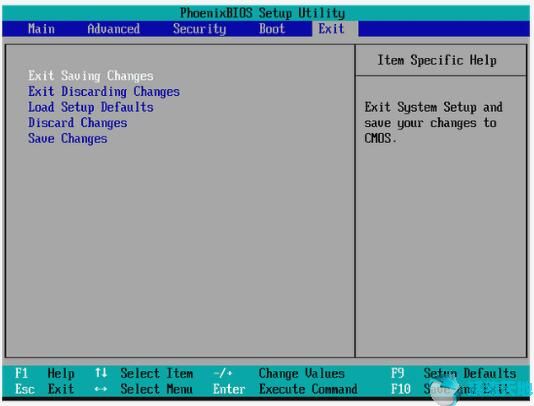Viewport: 534px width, 406px height.
Task: Click the 'Exit System Setup and' help text
Action: (x=434, y=107)
